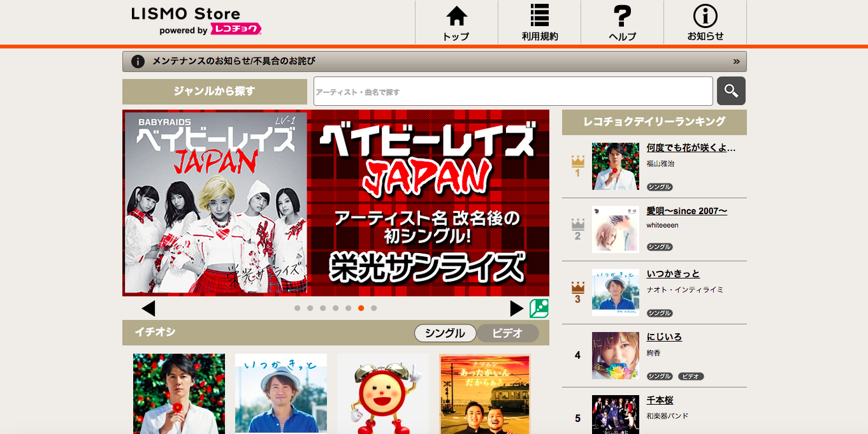Select the first carousel dot indicator
This screenshot has width=868, height=434.
tap(298, 308)
